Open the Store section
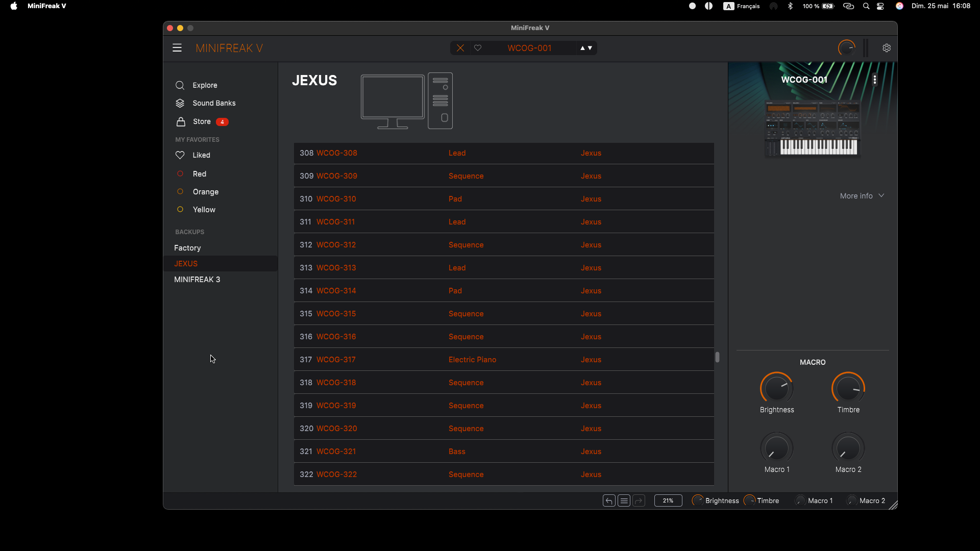This screenshot has height=551, width=980. 202,121
